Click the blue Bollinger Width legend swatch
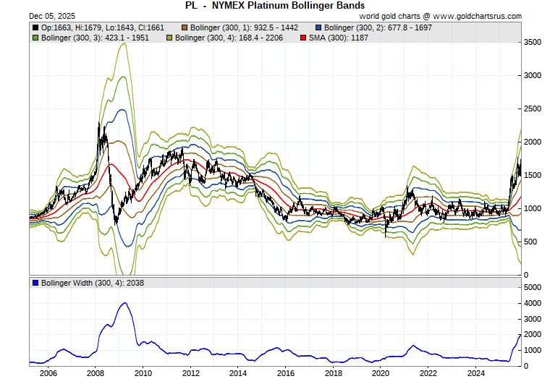This screenshot has height=392, width=550. (x=35, y=283)
